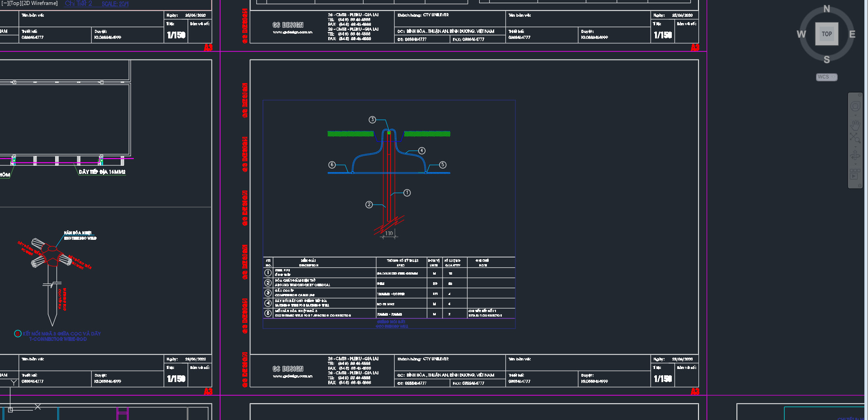The width and height of the screenshot is (868, 420).
Task: Expand the navigation wheel options arrow
Action: pyautogui.click(x=855, y=115)
